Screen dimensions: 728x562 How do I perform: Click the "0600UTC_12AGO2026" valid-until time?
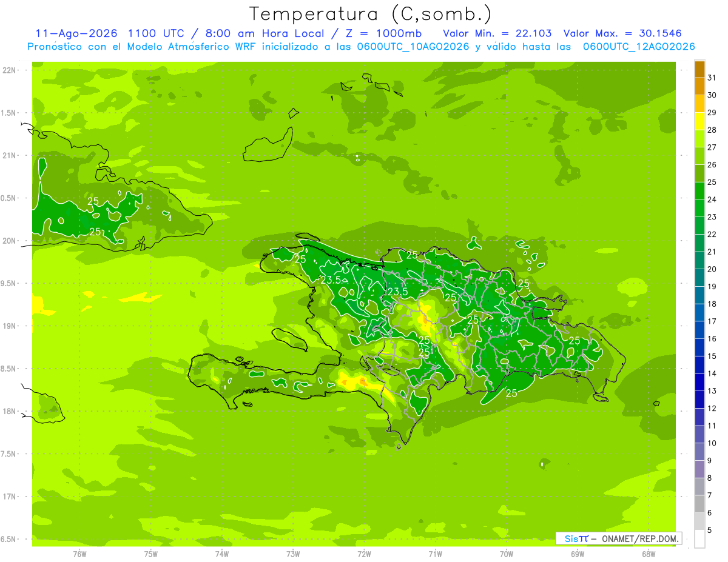tap(639, 47)
